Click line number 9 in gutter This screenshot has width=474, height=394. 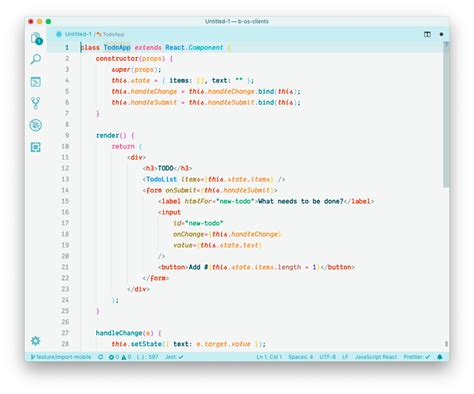[67, 135]
